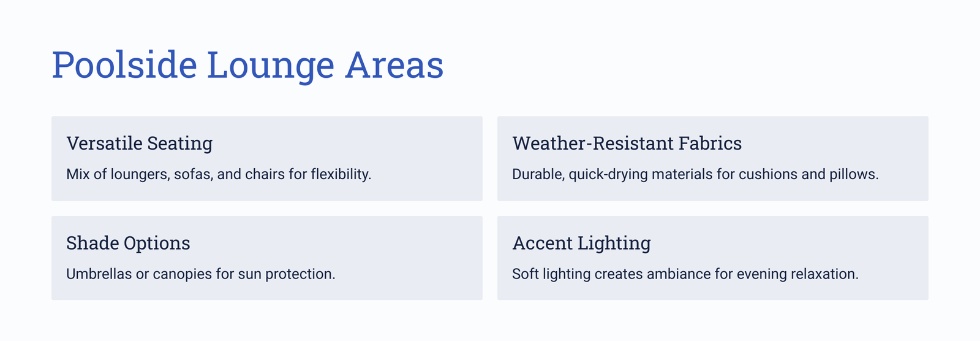The height and width of the screenshot is (341, 980).
Task: Click the word "Poolside" in the title
Action: point(124,65)
